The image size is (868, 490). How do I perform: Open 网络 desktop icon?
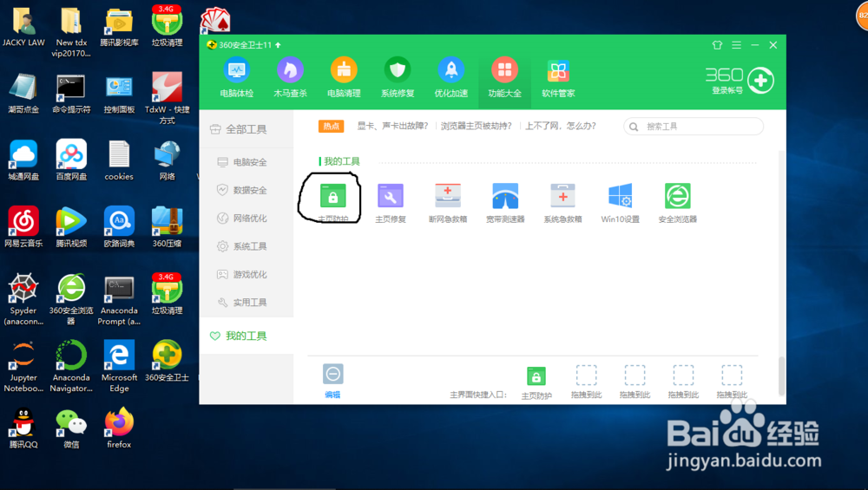pos(167,160)
